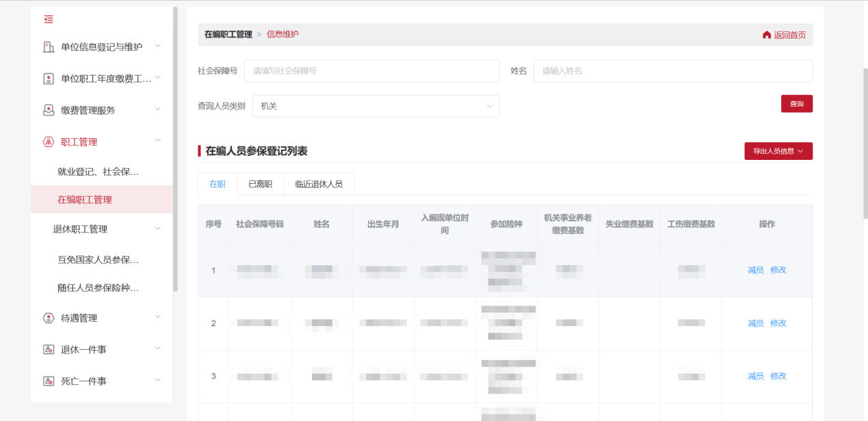The width and height of the screenshot is (868, 421).
Task: Click 修改 on the first table row
Action: [779, 269]
